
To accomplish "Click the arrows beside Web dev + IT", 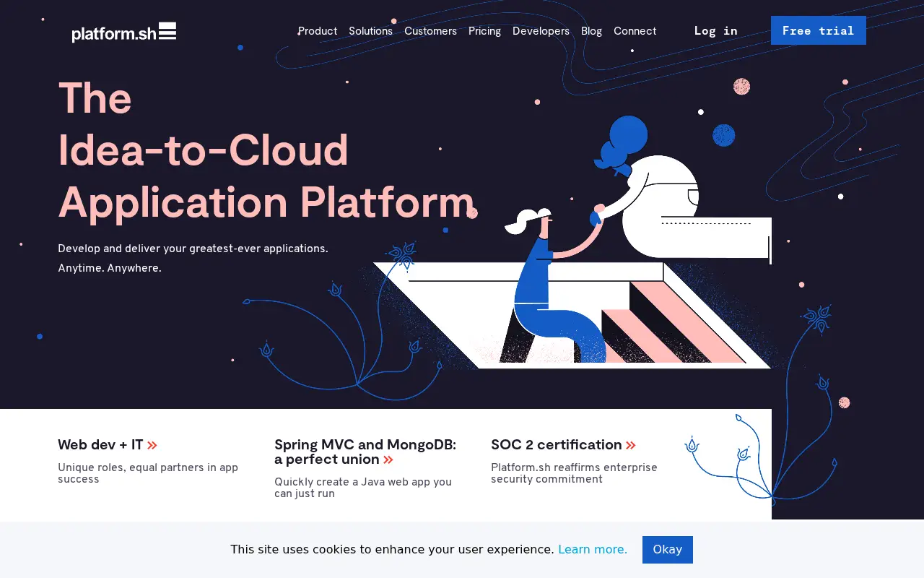I will point(152,445).
